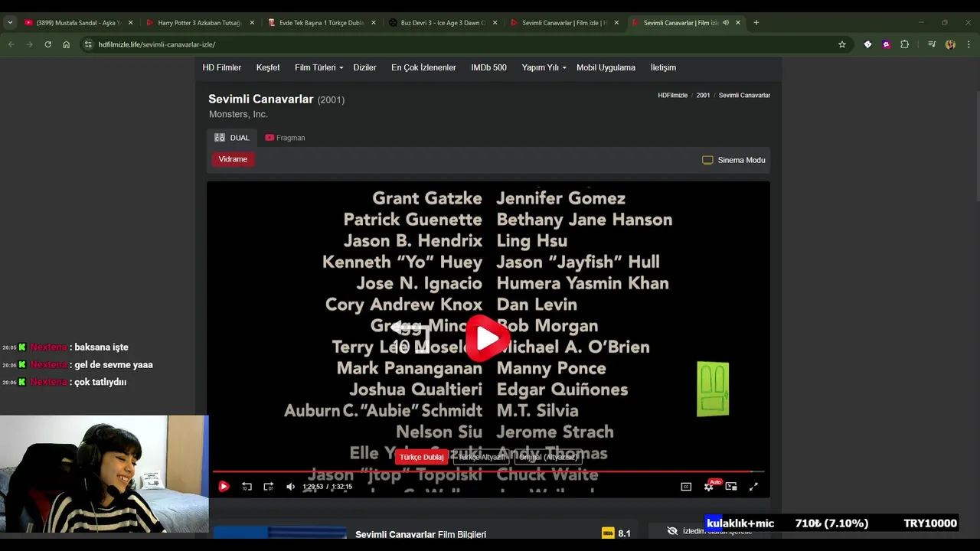Open İletişim page
This screenshot has width=980, height=551.
663,67
